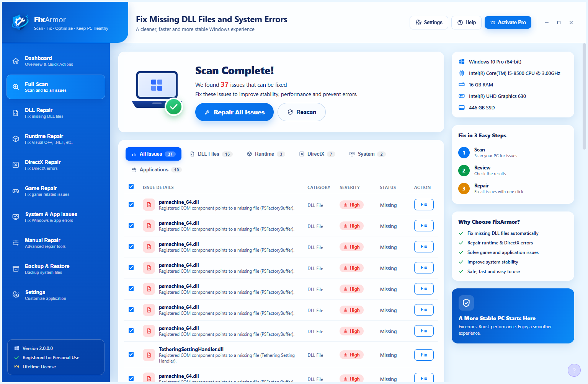Click Repair All Issues button
The height and width of the screenshot is (384, 588).
tap(234, 112)
